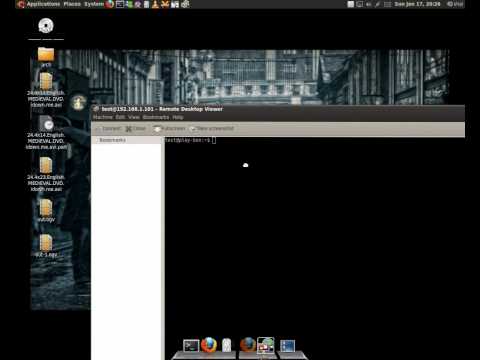Click the gear-shaped launcher icon in top panel
Image resolution: width=480 pixels, height=360 pixels.
(x=185, y=4)
